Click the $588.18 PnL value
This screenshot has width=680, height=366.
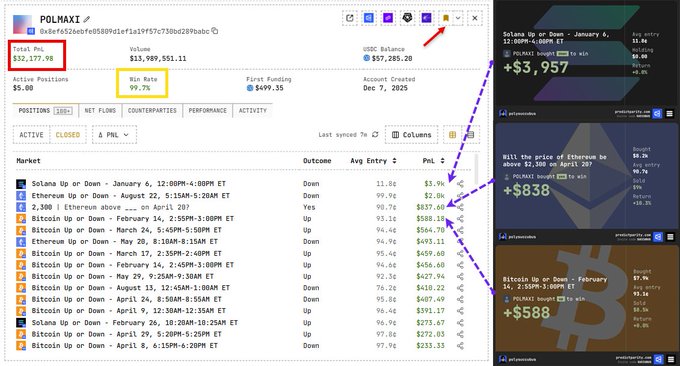[x=430, y=219]
